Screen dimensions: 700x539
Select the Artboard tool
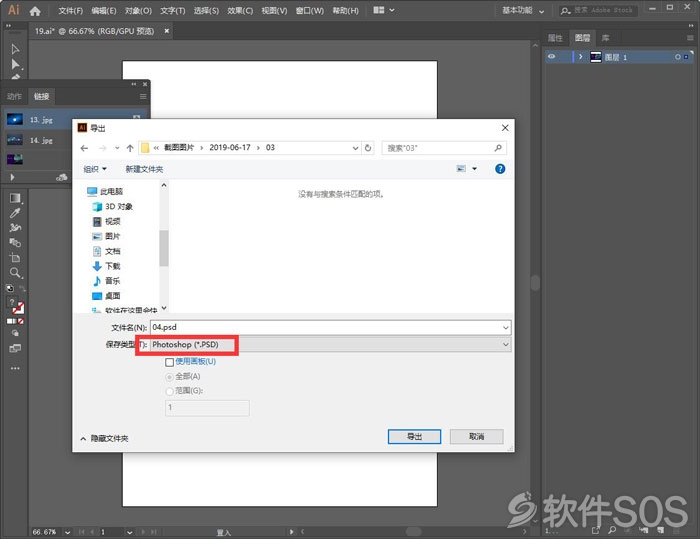click(15, 258)
